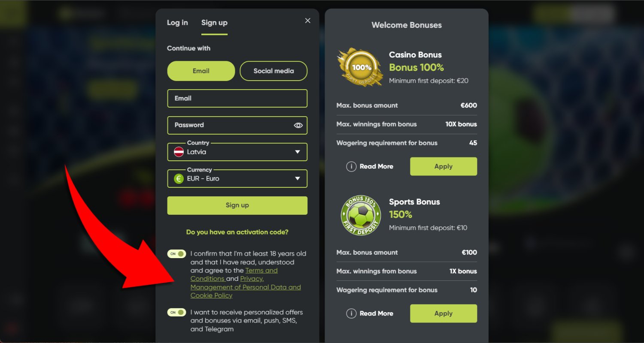Click the Euro currency symbol icon
644x343 pixels.
pos(179,179)
